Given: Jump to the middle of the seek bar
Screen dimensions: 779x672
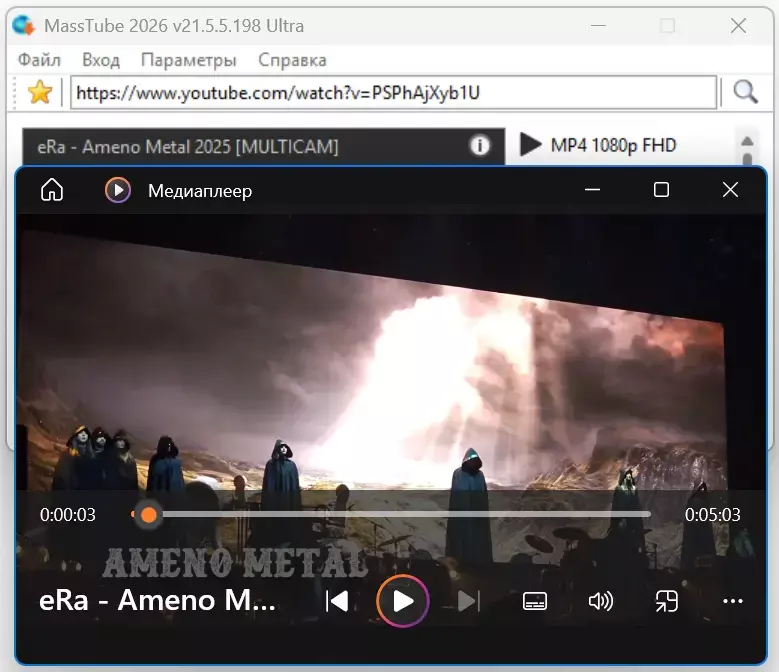Looking at the screenshot, I should 390,515.
